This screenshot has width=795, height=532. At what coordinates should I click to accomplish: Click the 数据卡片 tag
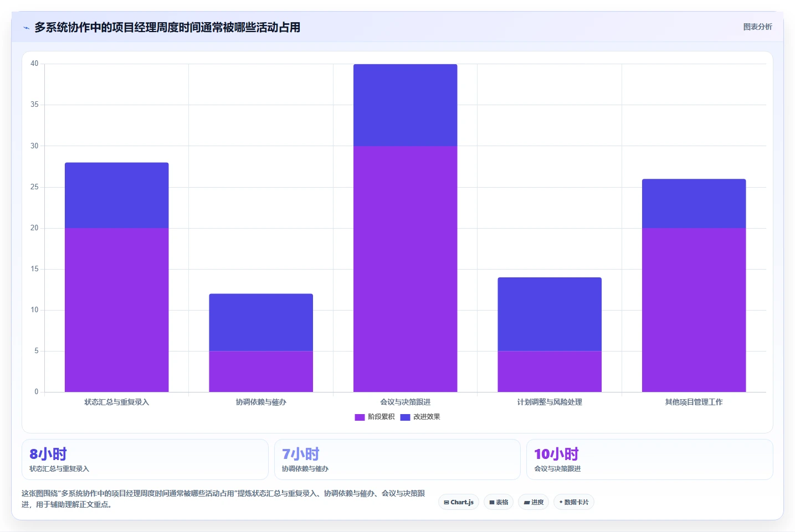click(574, 502)
